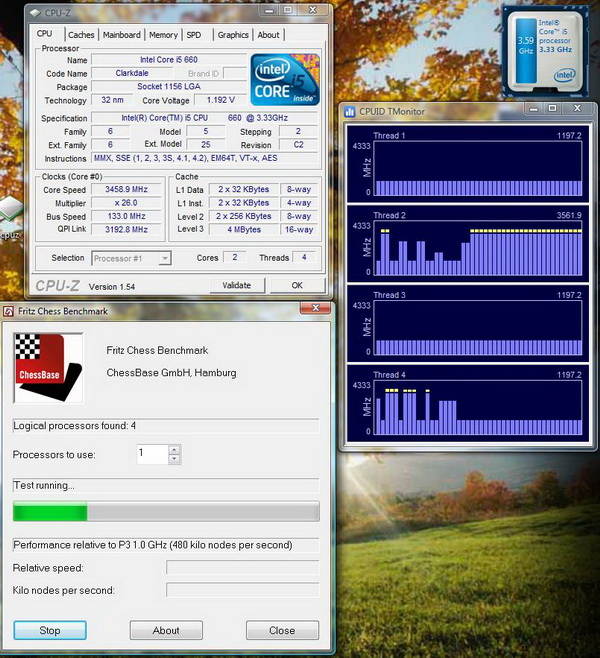
Task: Select the CPU tab in CPU-Z
Action: [44, 34]
